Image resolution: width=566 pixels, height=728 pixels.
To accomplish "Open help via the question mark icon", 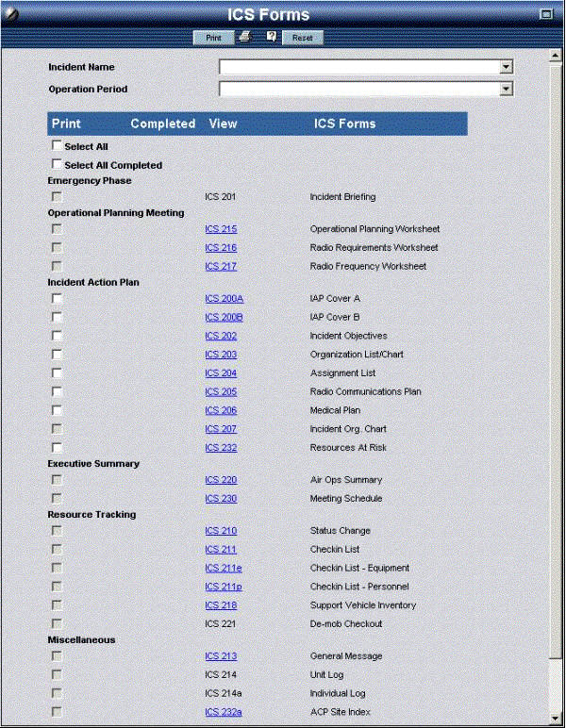I will (x=271, y=37).
